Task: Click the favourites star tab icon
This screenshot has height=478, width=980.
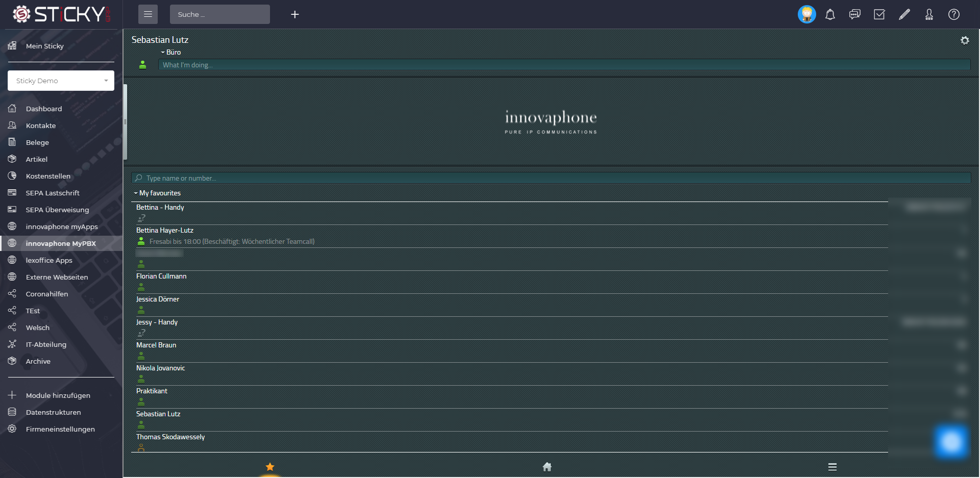Action: [x=270, y=467]
